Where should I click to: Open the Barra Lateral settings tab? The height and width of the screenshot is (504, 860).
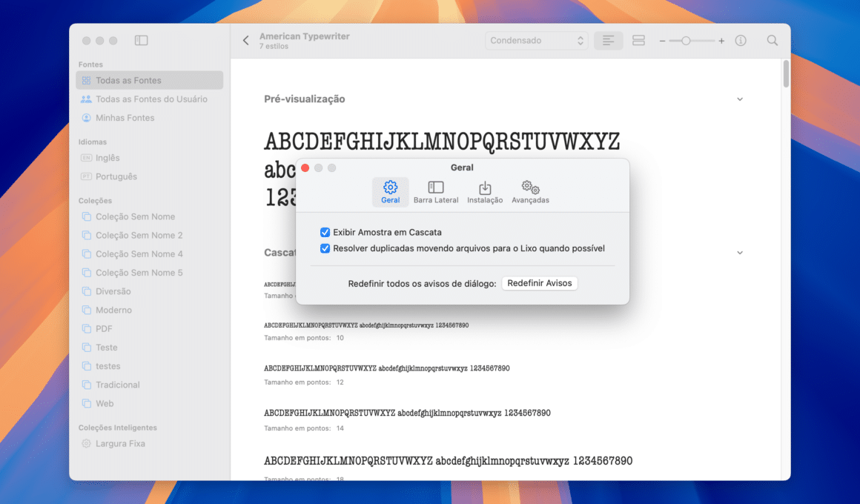(435, 192)
